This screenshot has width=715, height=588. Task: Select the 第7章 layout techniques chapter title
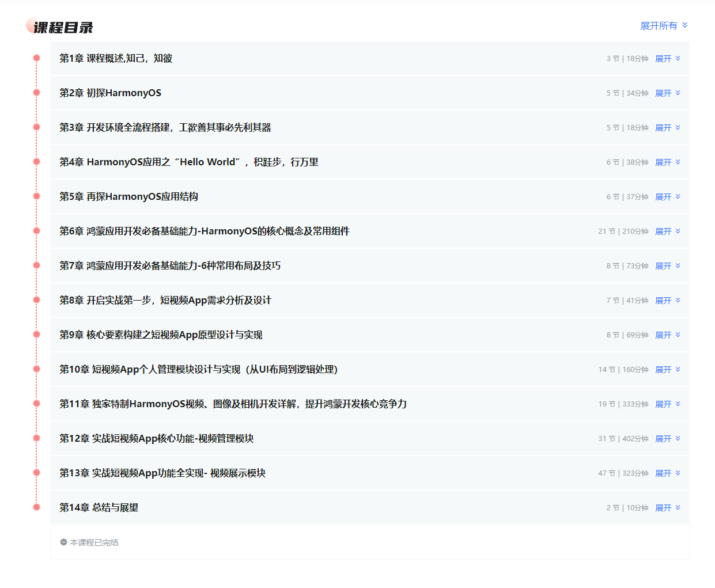[170, 266]
